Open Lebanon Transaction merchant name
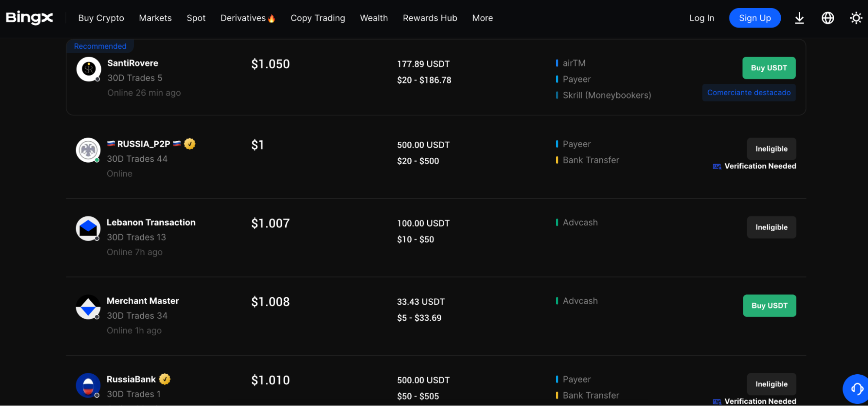This screenshot has width=868, height=406. tap(151, 222)
